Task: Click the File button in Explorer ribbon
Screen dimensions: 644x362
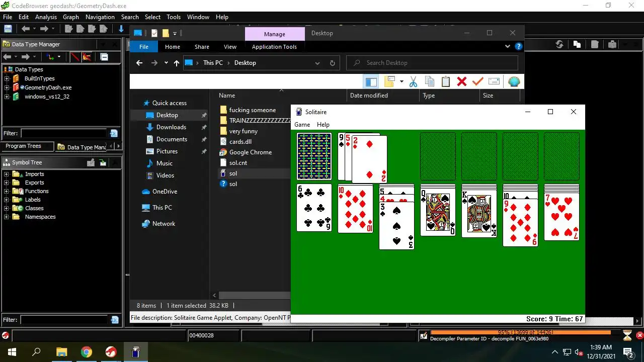Action: (x=144, y=47)
